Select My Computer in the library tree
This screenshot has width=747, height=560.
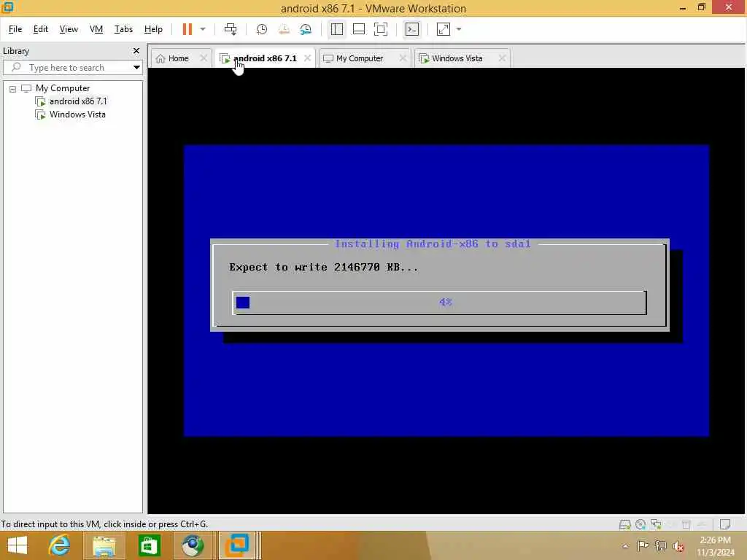click(x=63, y=88)
